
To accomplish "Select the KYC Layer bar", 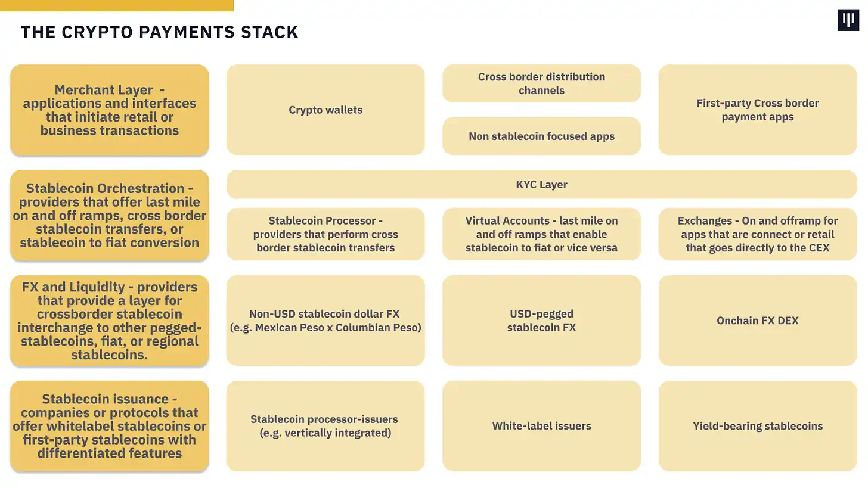I will tap(541, 185).
